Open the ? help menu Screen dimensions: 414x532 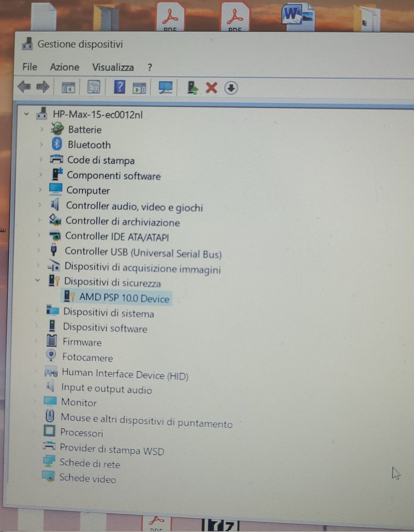point(150,67)
